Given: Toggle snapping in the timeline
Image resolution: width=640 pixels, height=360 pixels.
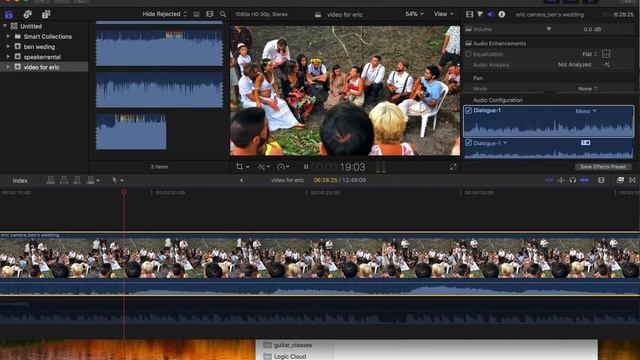Looking at the screenshot, I should click(584, 180).
